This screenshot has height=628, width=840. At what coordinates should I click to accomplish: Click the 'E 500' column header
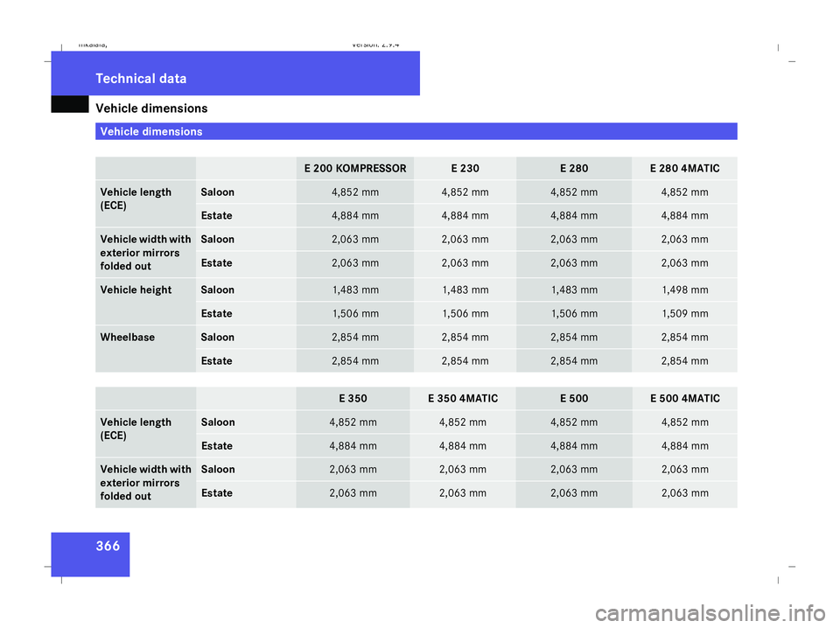coord(574,398)
